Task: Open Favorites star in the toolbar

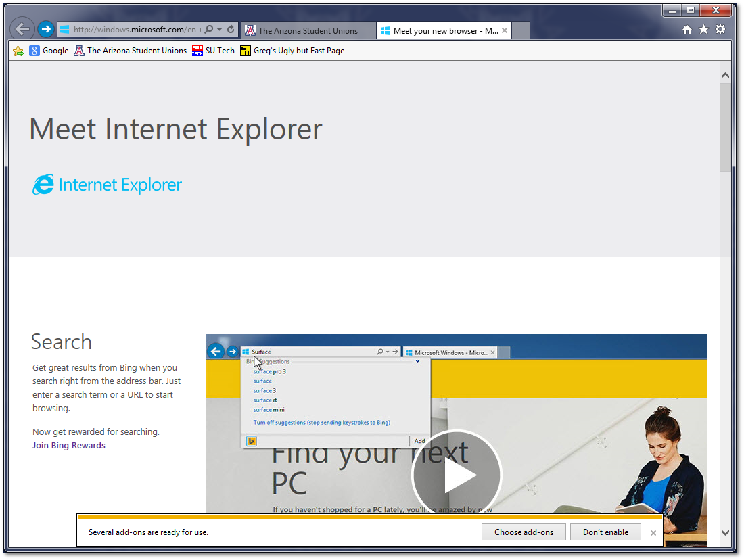Action: pos(703,30)
